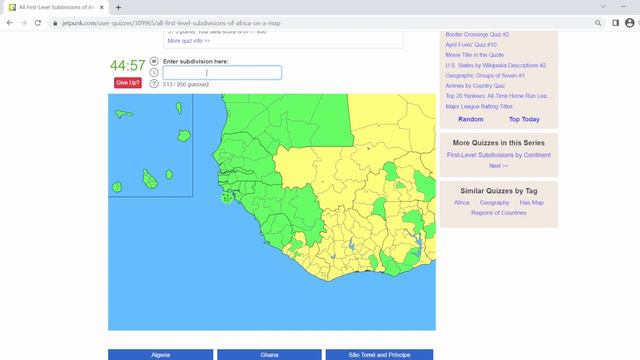Viewport: 640px width, 360px height.
Task: Focus the Enter subdivision text field
Action: coord(222,73)
